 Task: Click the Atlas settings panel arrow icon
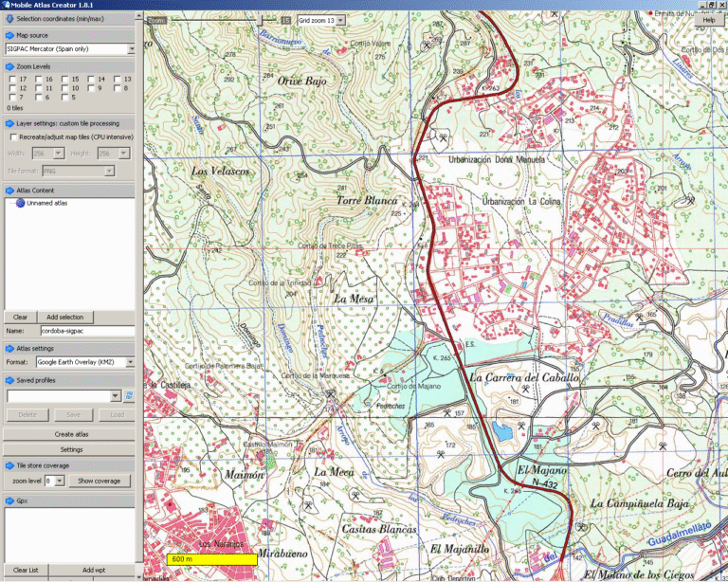pos(9,348)
